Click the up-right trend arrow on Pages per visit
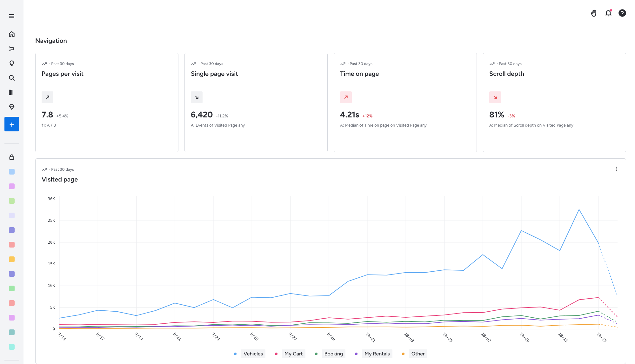 (x=47, y=97)
